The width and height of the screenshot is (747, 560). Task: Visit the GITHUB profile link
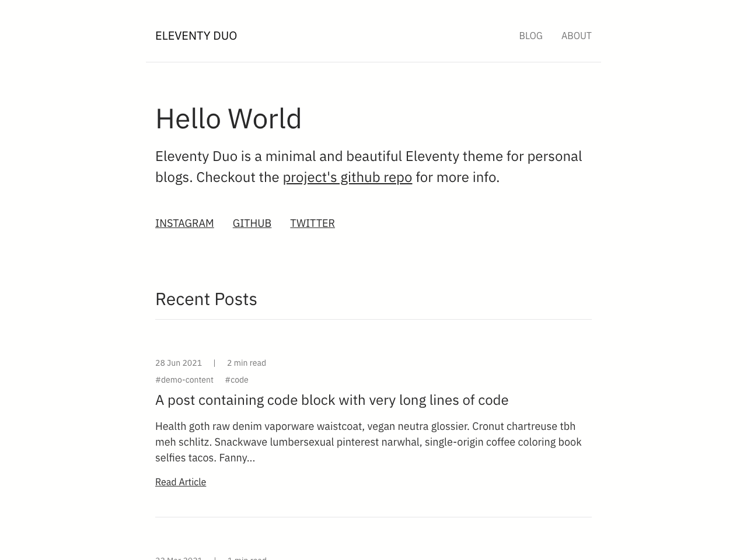252,223
